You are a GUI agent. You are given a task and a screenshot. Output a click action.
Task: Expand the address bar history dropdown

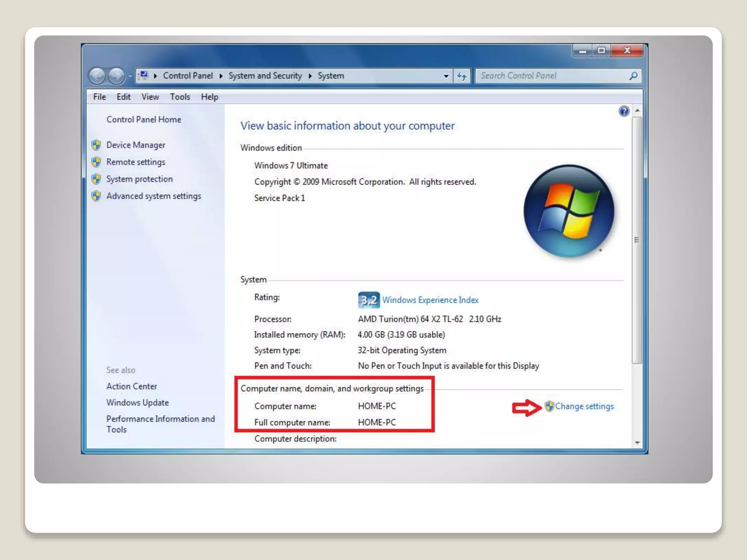(446, 76)
